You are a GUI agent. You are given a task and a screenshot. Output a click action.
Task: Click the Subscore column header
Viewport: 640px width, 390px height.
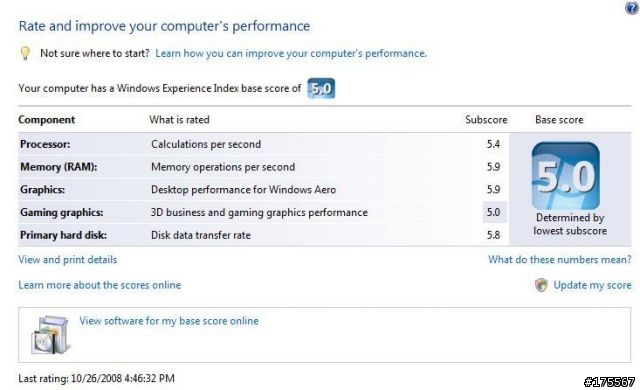click(486, 120)
